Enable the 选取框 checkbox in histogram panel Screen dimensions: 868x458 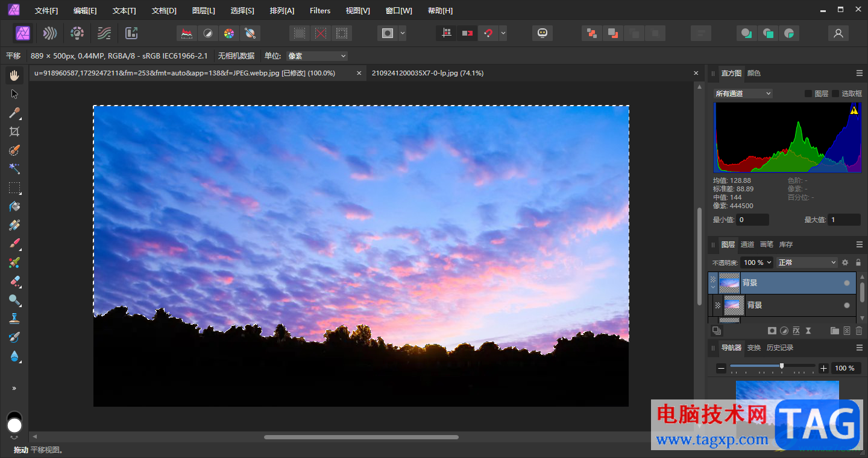pyautogui.click(x=835, y=94)
